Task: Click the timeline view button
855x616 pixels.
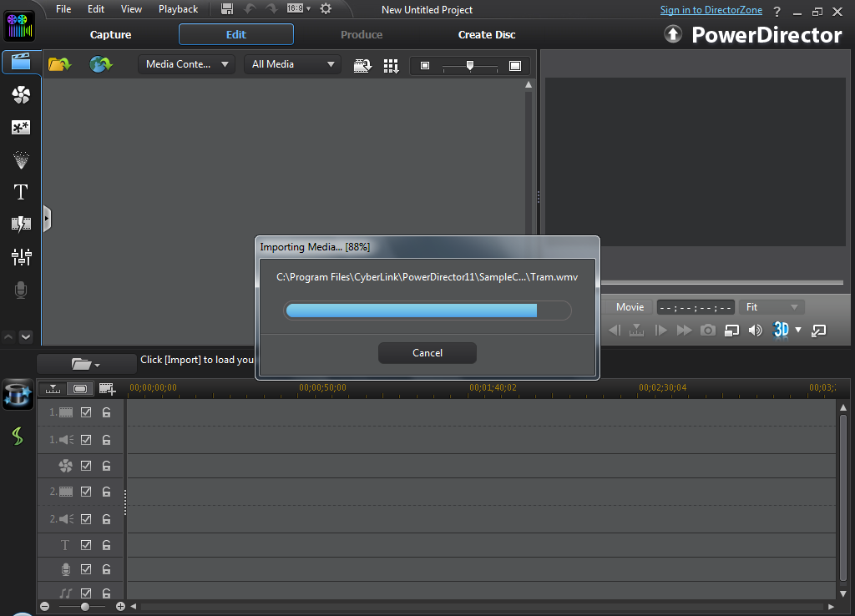Action: tap(53, 389)
